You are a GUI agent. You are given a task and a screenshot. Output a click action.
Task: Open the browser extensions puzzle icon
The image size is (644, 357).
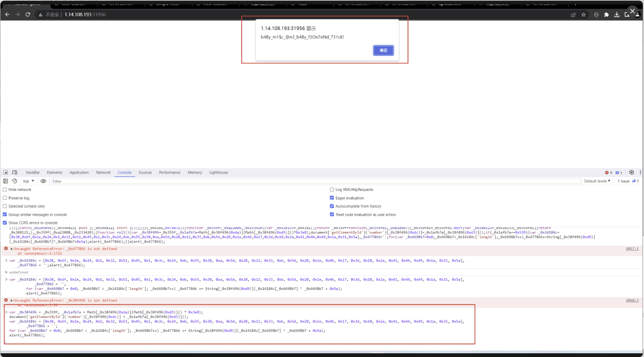click(606, 15)
